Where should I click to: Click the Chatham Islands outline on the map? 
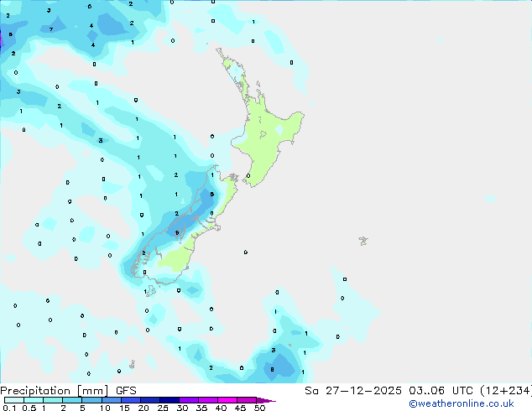(x=363, y=241)
